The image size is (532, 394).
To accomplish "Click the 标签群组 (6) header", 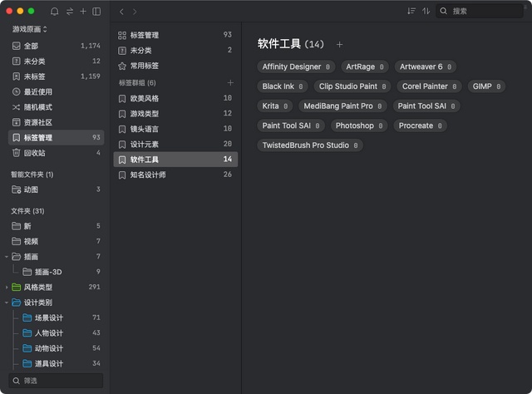I will [x=137, y=83].
